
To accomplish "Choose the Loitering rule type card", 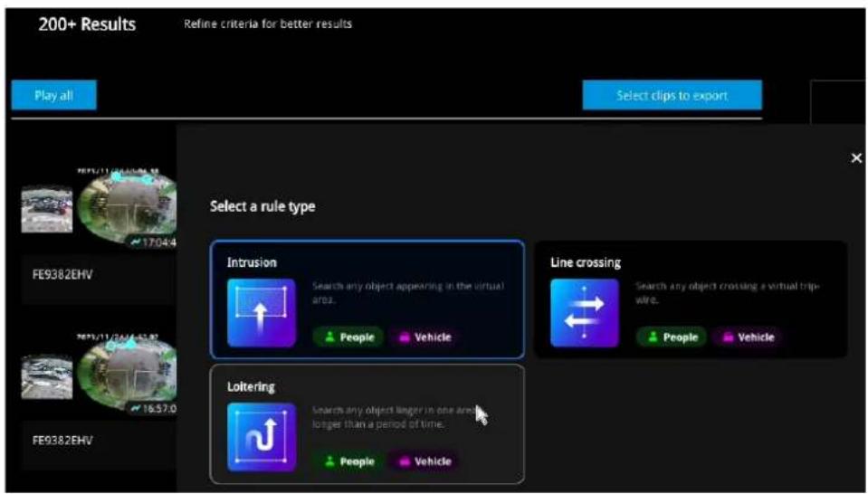I will 367,423.
